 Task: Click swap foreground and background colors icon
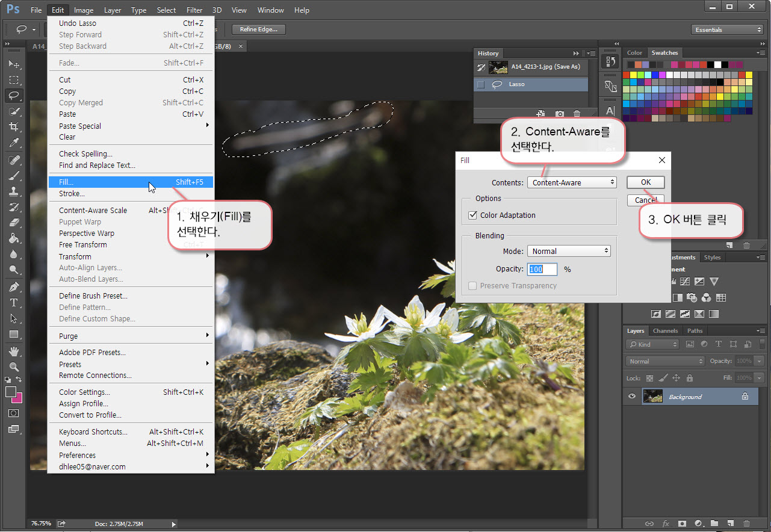[19, 379]
